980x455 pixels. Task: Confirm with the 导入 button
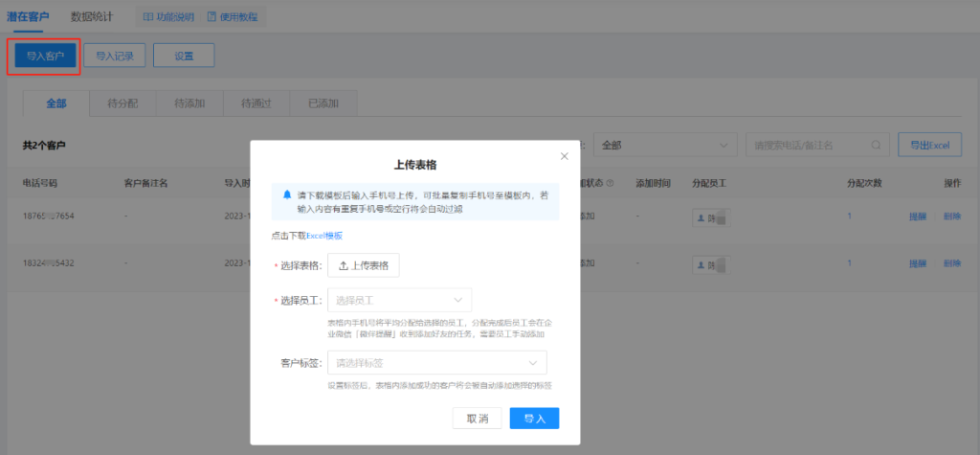point(534,419)
